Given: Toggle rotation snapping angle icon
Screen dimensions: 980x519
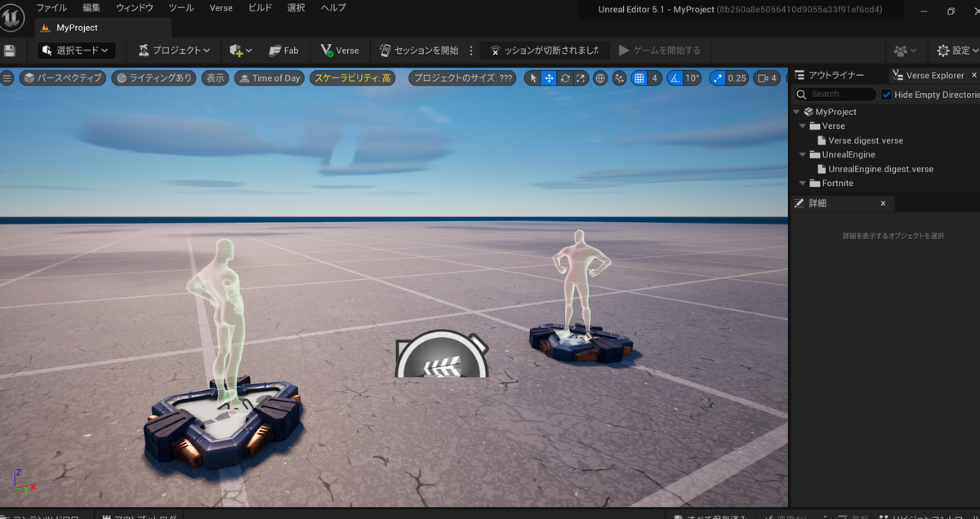Looking at the screenshot, I should coord(675,78).
